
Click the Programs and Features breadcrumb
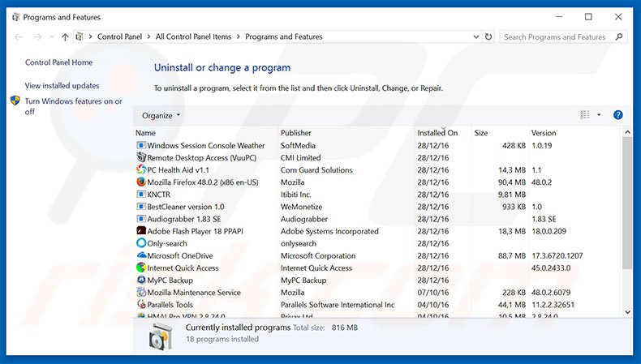284,36
